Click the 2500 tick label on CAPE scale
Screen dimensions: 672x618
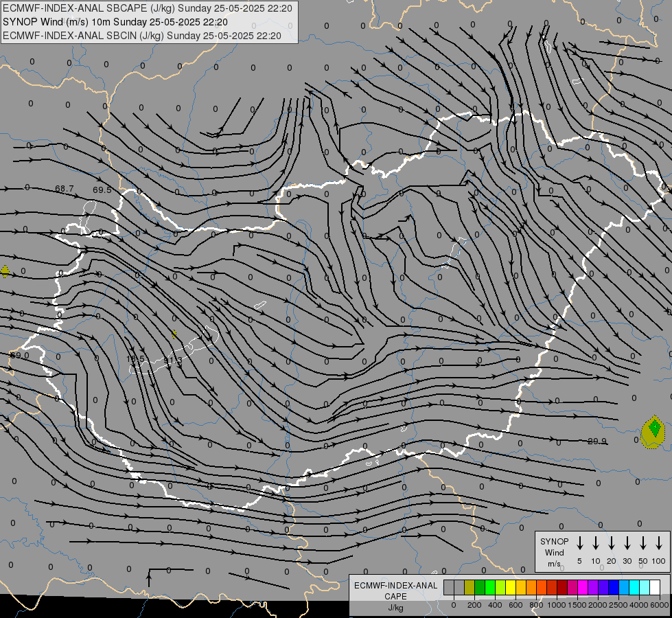click(x=618, y=605)
